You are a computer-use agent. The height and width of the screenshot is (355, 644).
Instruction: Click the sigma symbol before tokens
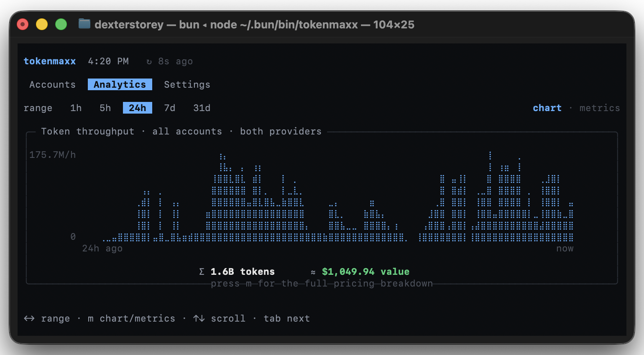tap(202, 271)
